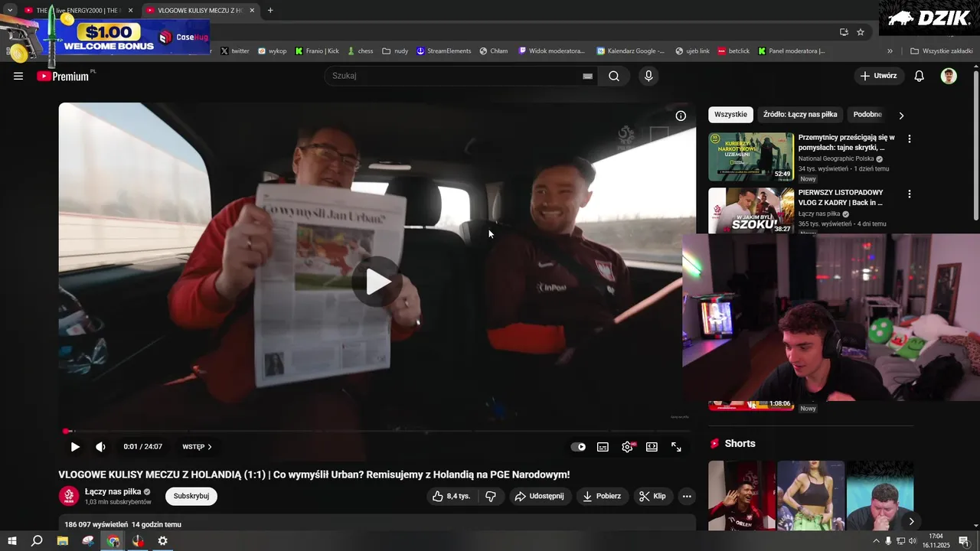Open File Explorer from taskbar
The width and height of the screenshot is (980, 551).
(x=63, y=541)
